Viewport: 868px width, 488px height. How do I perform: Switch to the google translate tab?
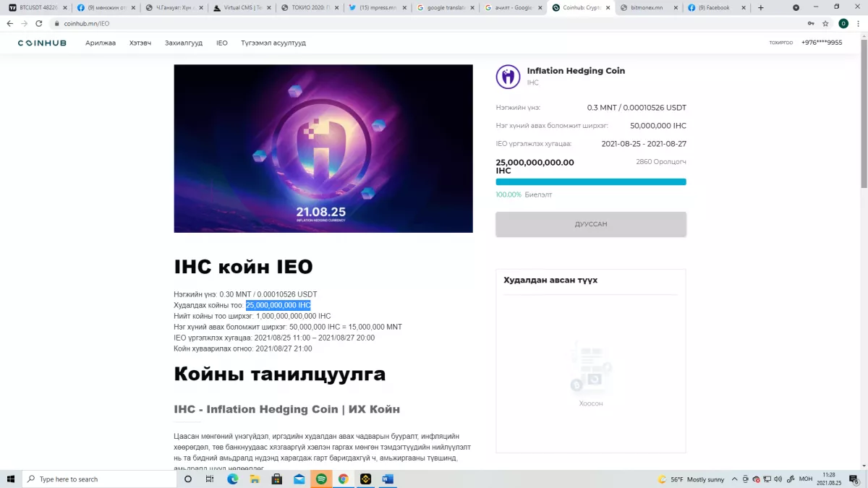446,7
